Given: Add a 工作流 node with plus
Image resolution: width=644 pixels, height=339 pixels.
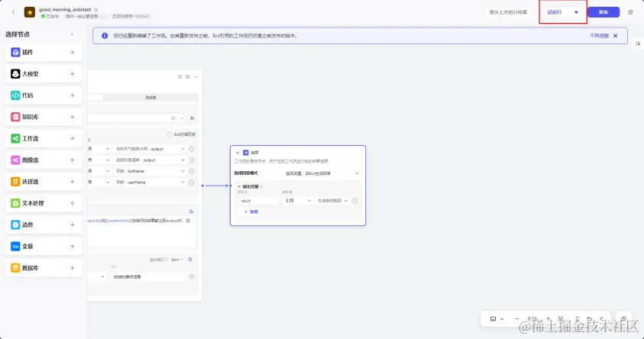Looking at the screenshot, I should point(73,138).
